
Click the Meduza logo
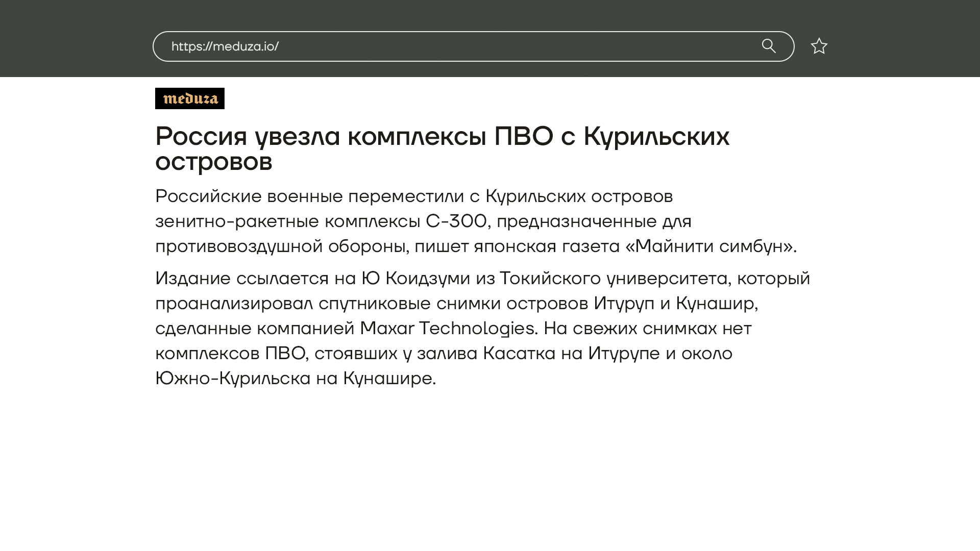(x=190, y=98)
